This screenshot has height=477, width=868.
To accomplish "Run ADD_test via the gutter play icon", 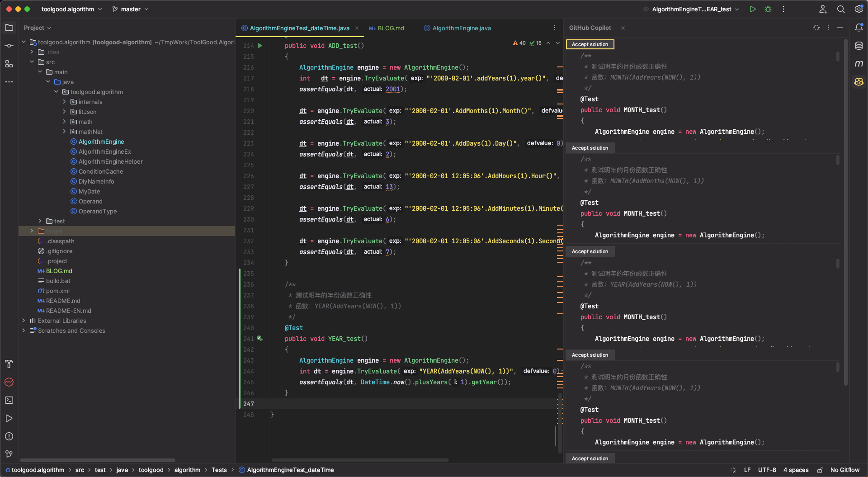I will point(260,45).
